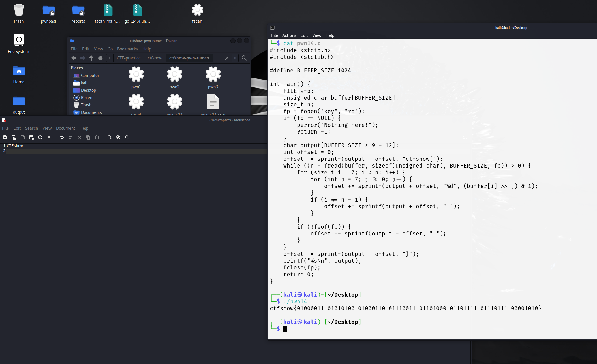Open Mousepad's Edit menu

(17, 128)
